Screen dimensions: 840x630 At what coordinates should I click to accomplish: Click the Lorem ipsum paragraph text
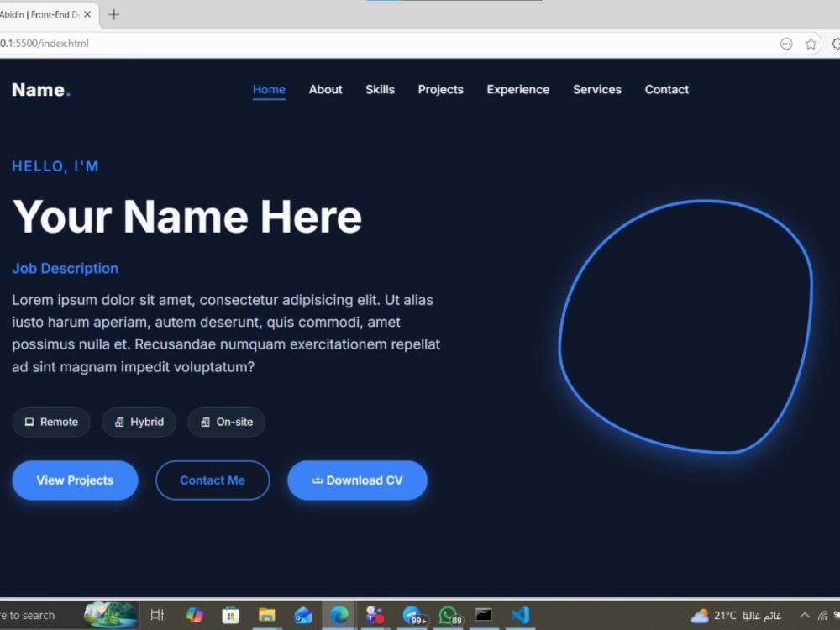point(226,333)
